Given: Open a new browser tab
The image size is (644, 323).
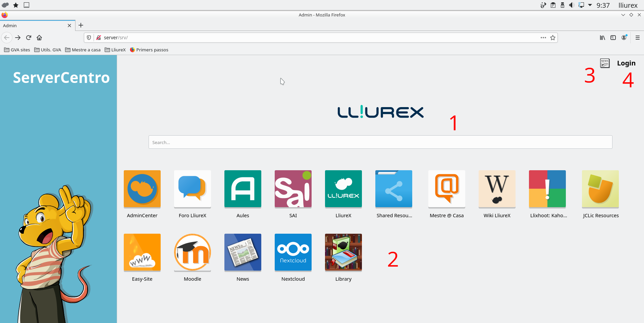Looking at the screenshot, I should (x=81, y=26).
